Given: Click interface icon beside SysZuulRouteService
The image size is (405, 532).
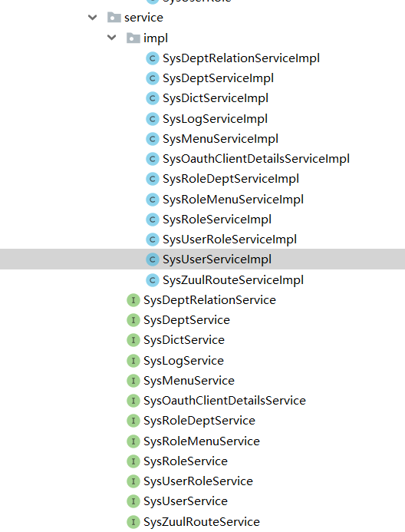Looking at the screenshot, I should (133, 522).
